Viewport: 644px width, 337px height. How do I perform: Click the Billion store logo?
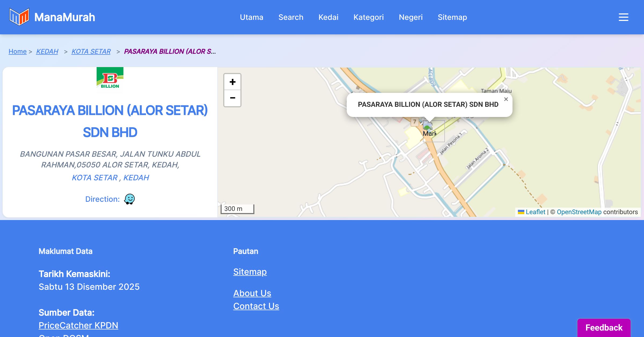click(x=110, y=79)
